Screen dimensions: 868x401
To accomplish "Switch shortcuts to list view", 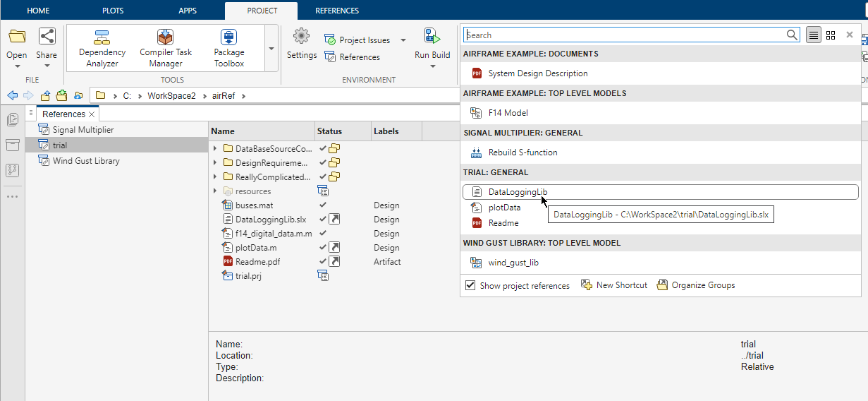I will coord(814,35).
